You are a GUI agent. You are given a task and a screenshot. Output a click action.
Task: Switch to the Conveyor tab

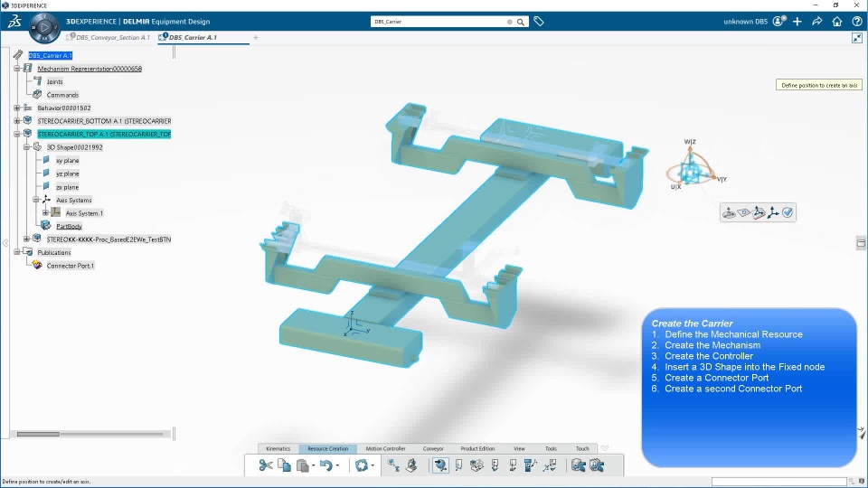[433, 449]
